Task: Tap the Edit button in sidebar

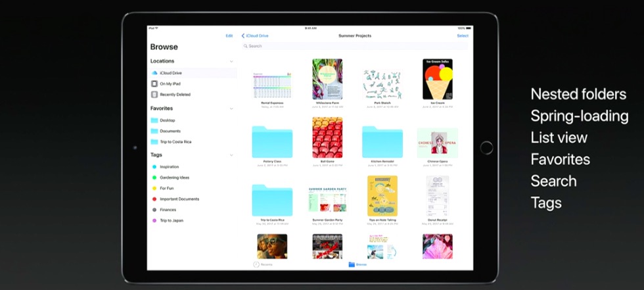Action: tap(229, 36)
